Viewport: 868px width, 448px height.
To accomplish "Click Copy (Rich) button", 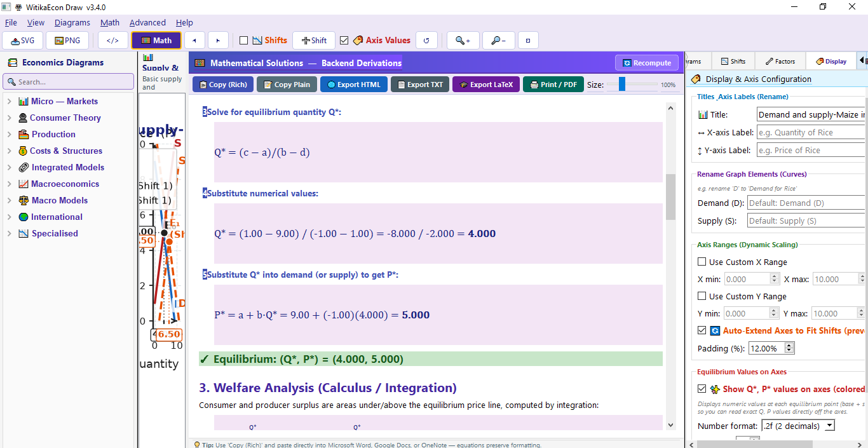I will [223, 85].
